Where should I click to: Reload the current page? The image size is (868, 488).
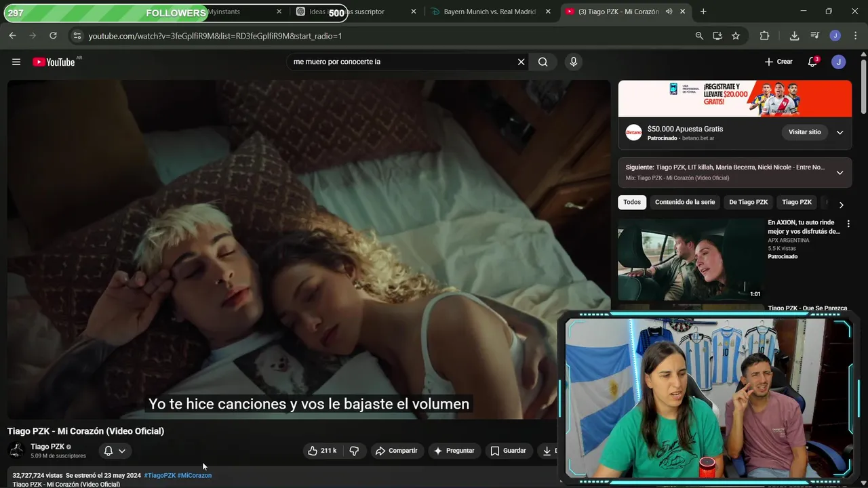point(53,35)
